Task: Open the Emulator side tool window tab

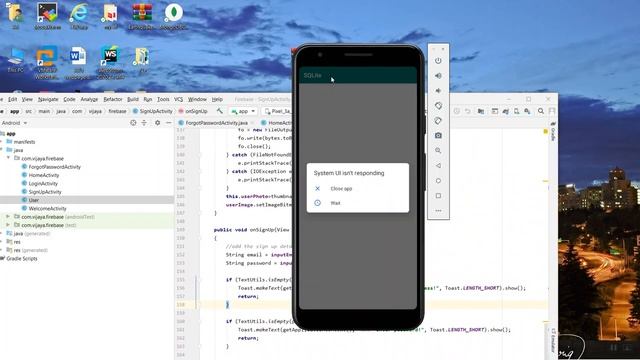Action: pyautogui.click(x=553, y=340)
